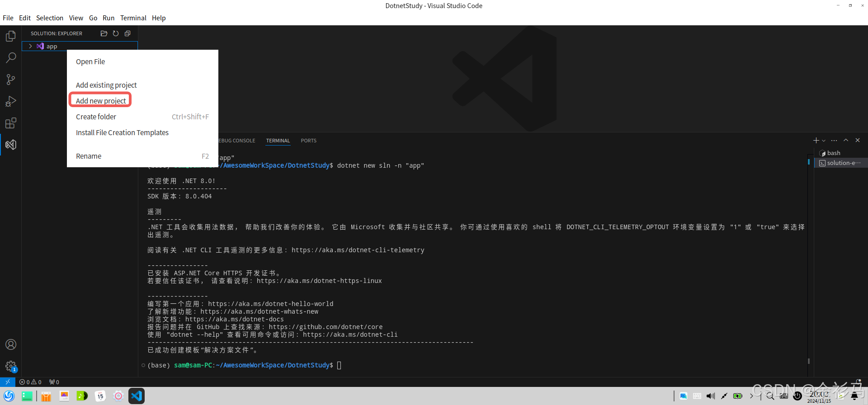Launch the Music app from taskbar

82,396
